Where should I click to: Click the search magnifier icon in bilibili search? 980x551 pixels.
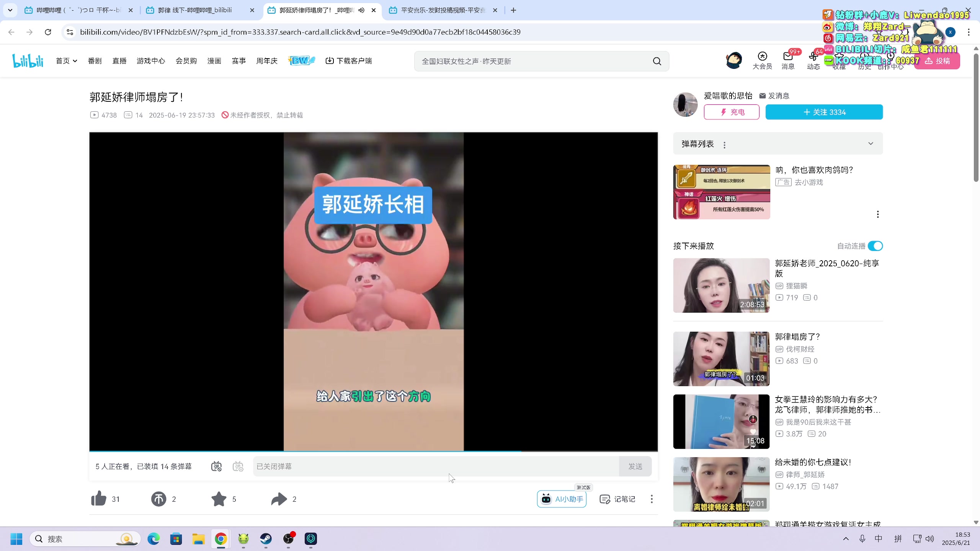(x=657, y=61)
